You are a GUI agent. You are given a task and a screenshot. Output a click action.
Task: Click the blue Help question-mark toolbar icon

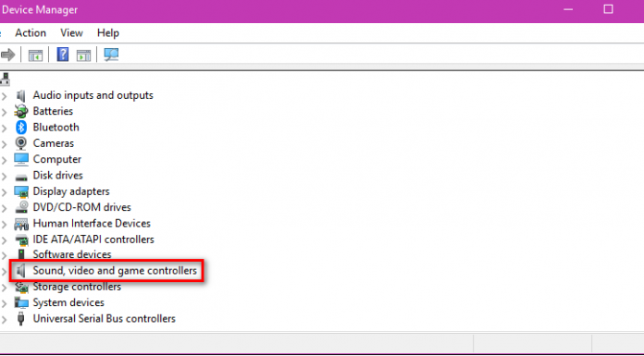tap(62, 55)
